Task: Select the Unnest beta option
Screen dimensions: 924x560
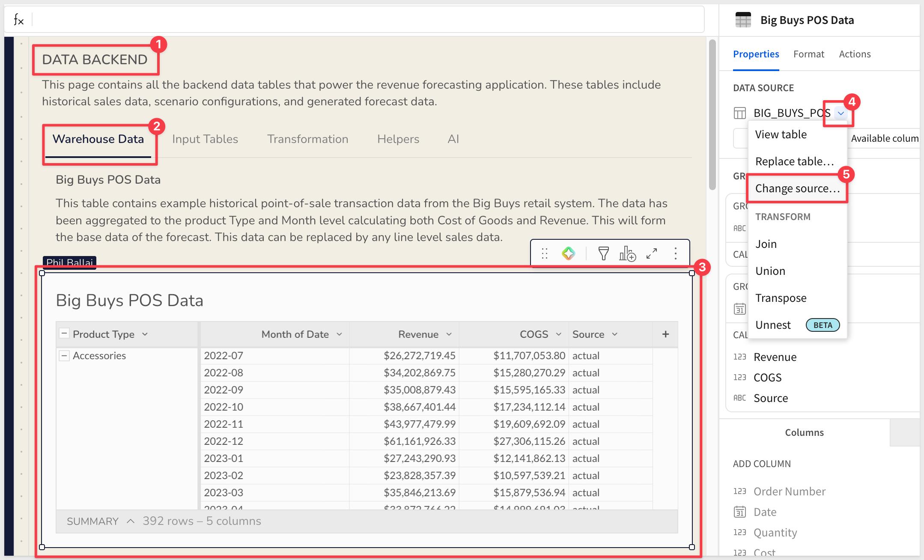Action: click(x=797, y=325)
